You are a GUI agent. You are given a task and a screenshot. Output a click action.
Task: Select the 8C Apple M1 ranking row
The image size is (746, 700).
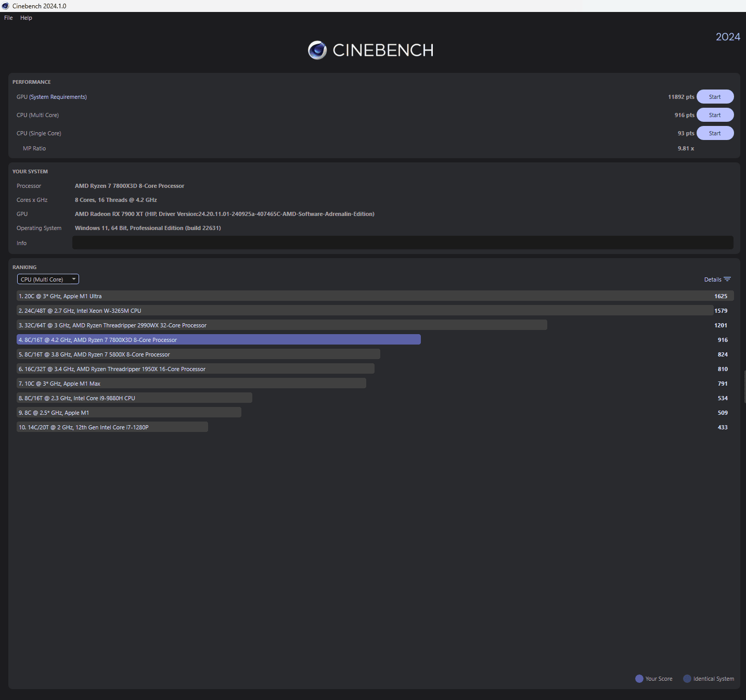pyautogui.click(x=375, y=412)
